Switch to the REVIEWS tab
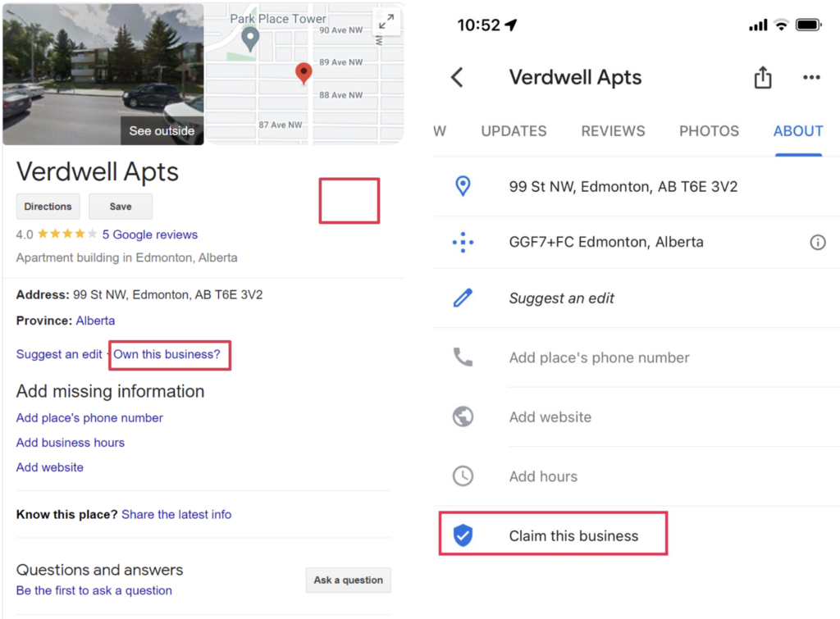The image size is (840, 619). (613, 131)
